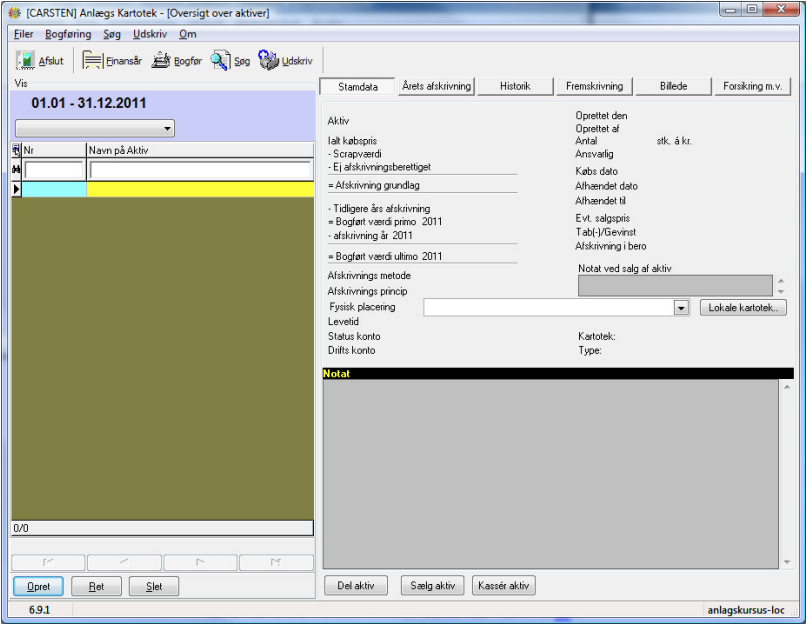
Task: Open the Lokale kartotek button
Action: pos(743,308)
